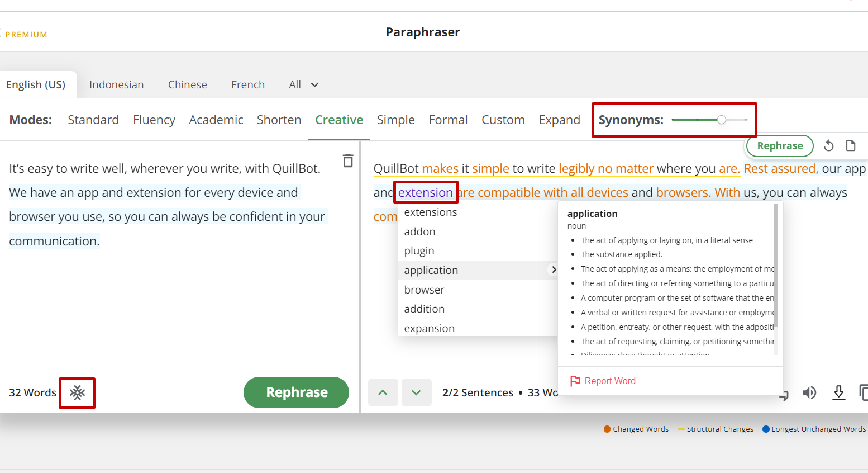868x473 pixels.
Task: Go to next sentence with down arrow
Action: click(416, 392)
